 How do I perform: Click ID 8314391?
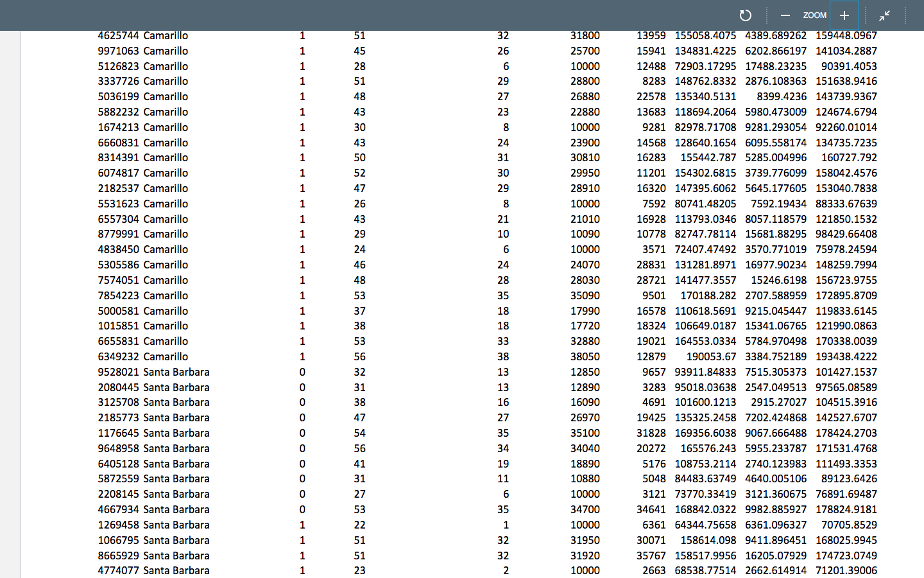[x=118, y=157]
